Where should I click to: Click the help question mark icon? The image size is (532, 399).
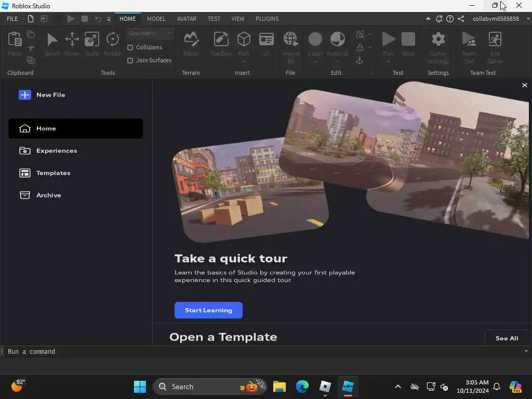pos(449,19)
